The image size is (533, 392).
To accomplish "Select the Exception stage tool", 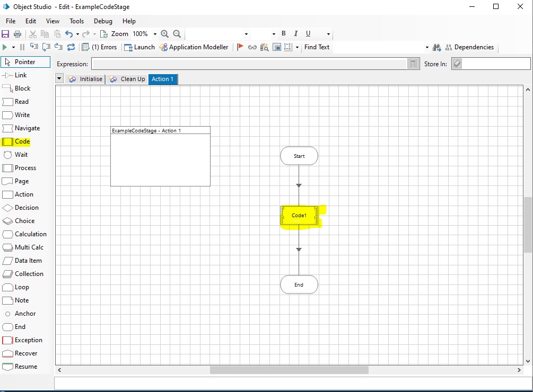I will [22, 340].
